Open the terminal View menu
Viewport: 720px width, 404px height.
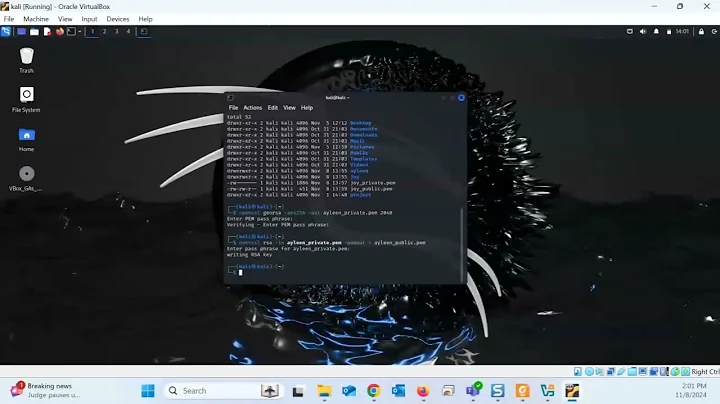click(x=289, y=107)
